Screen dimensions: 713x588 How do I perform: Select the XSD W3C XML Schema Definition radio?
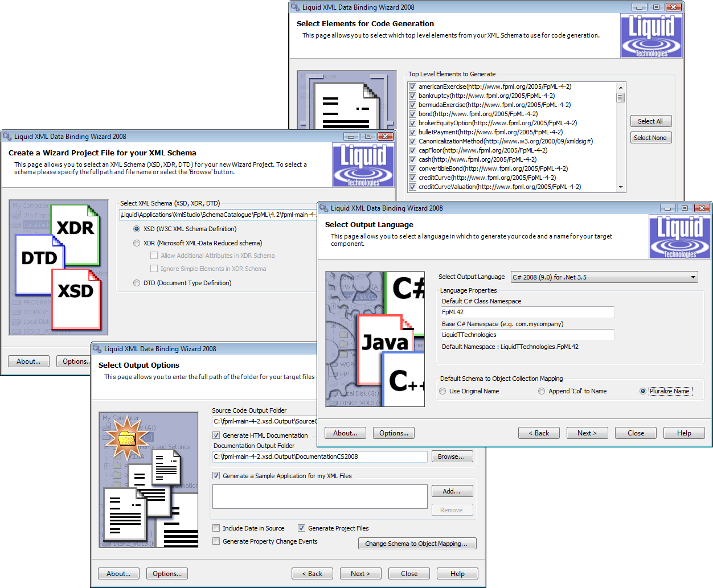coord(137,229)
